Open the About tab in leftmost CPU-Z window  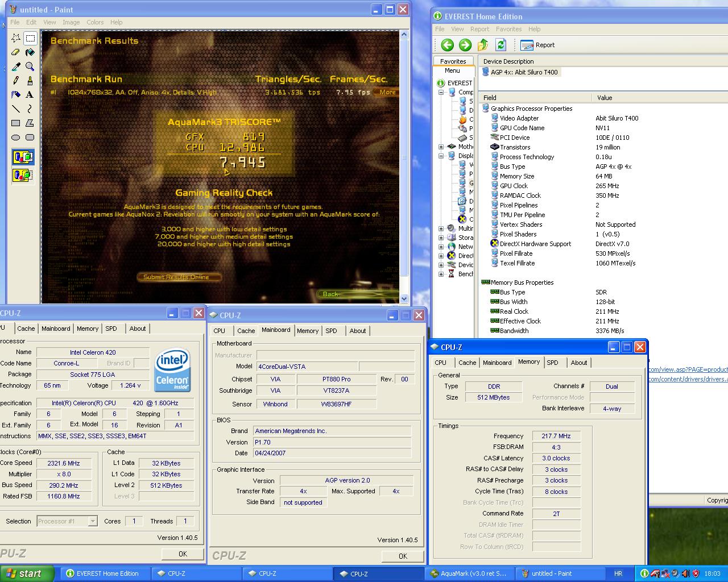coord(138,329)
